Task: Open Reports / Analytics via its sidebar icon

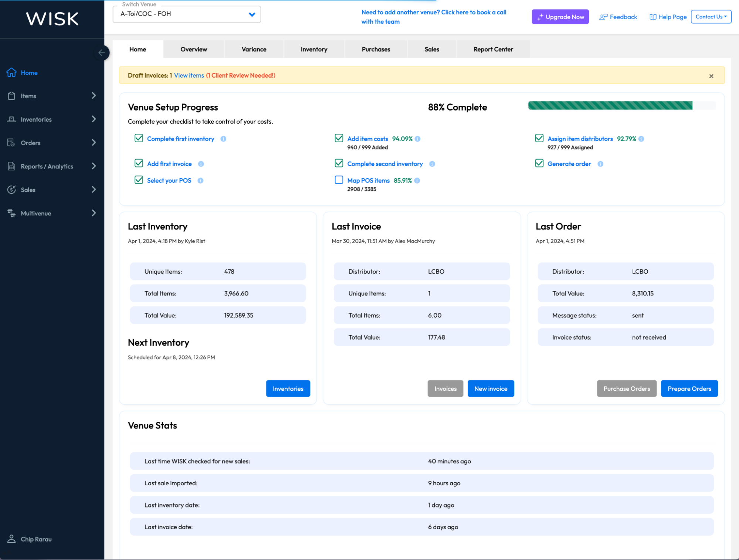Action: click(11, 166)
